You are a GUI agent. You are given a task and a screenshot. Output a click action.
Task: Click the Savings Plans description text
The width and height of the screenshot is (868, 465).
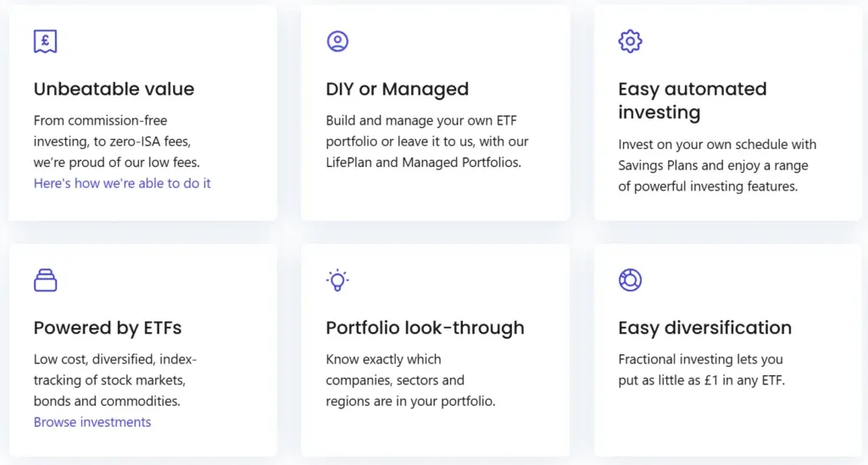click(x=716, y=165)
